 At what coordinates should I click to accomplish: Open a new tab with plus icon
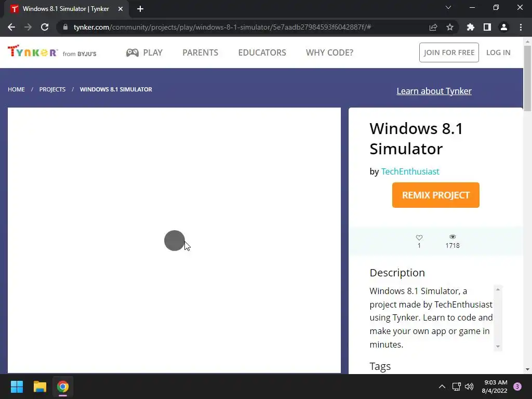tap(140, 9)
